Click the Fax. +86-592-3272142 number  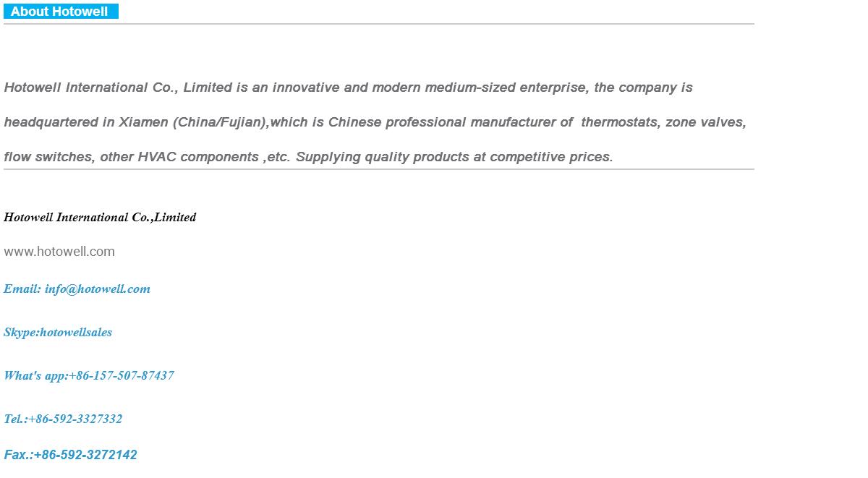pyautogui.click(x=85, y=455)
